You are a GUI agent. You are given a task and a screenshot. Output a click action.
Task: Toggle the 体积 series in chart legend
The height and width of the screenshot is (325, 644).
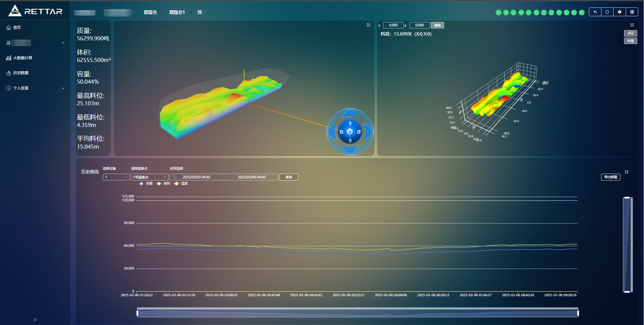163,183
